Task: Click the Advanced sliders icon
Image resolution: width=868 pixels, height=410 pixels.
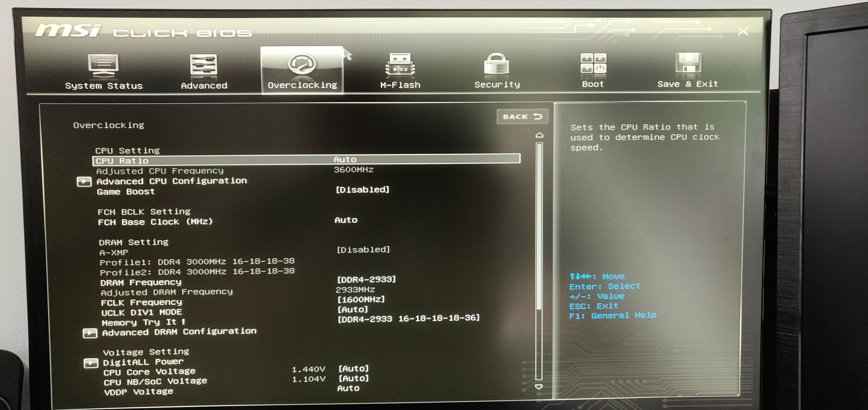Action: (x=203, y=64)
